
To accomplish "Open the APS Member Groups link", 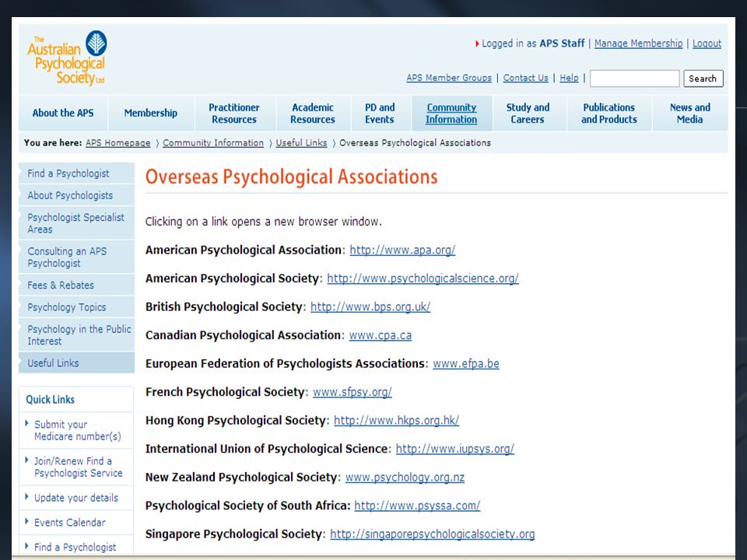I will [449, 78].
